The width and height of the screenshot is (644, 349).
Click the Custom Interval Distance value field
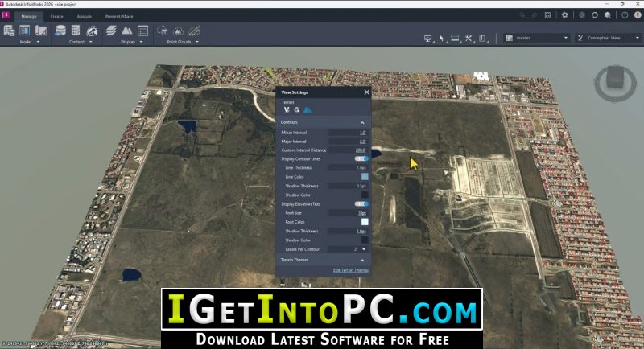tap(349, 150)
